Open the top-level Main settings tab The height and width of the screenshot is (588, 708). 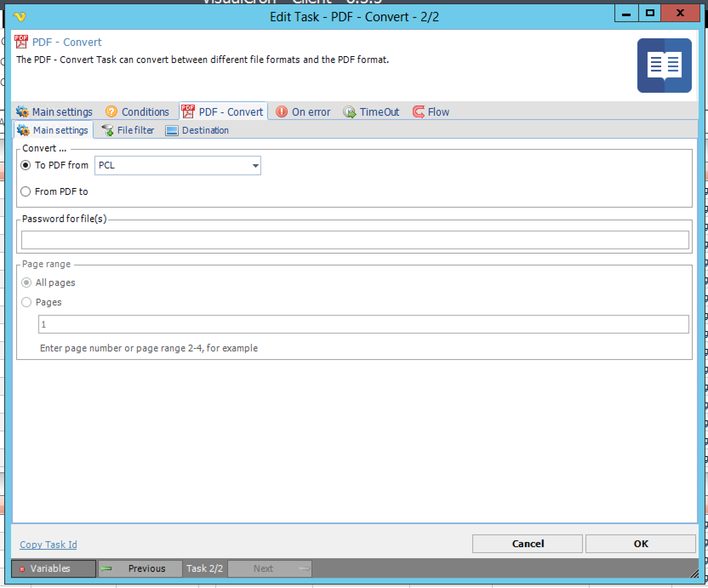pyautogui.click(x=54, y=112)
